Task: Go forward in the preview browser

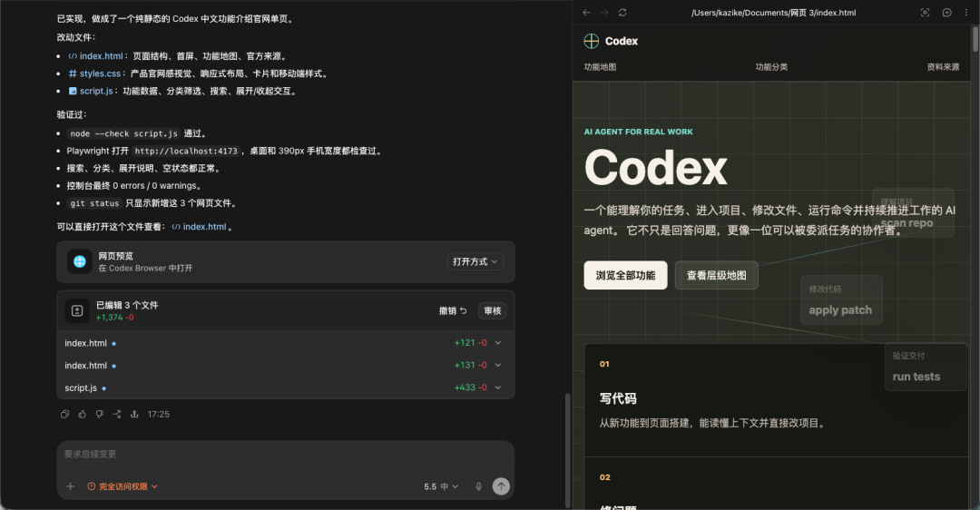Action: pyautogui.click(x=604, y=13)
